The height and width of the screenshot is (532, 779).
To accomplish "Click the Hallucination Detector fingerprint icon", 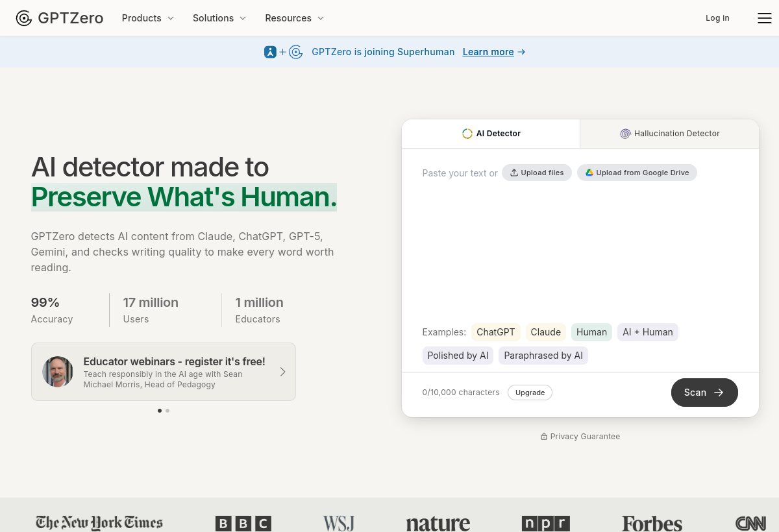I will coord(625,134).
